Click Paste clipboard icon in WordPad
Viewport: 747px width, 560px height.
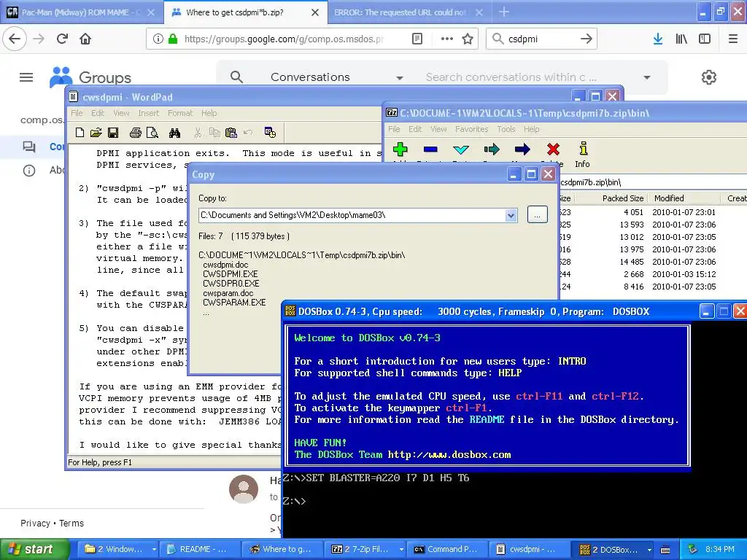(231, 133)
